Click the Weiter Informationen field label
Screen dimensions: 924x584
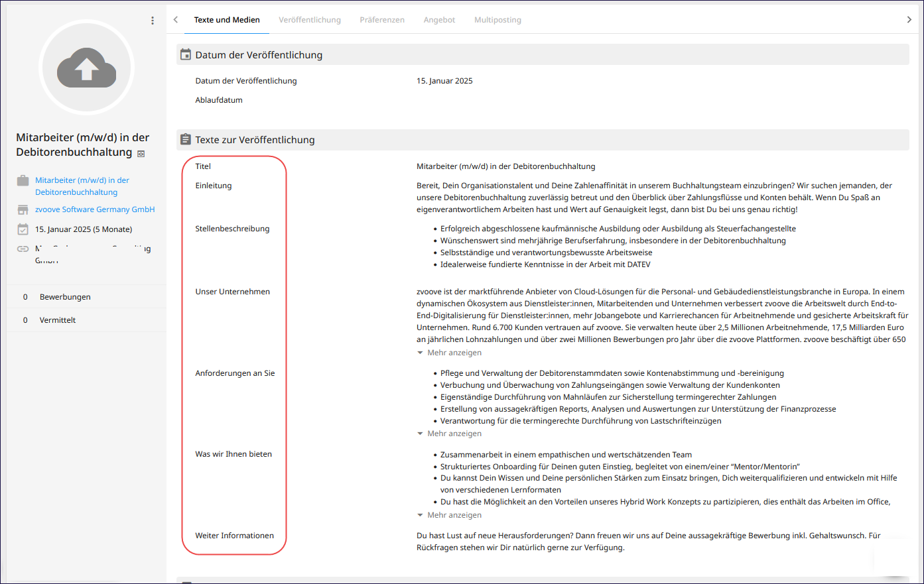pos(235,536)
